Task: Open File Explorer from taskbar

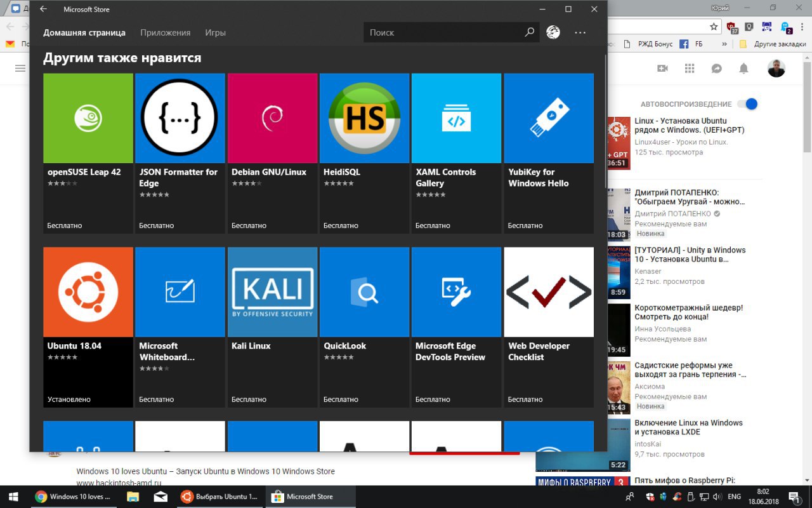Action: tap(133, 497)
